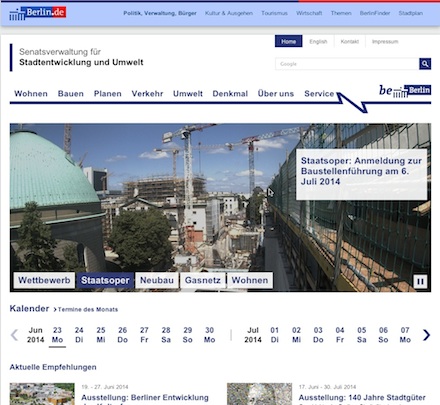This screenshot has width=440, height=405.
Task: Open Ausstellung: Berliner Entwicklung article
Action: coord(145,398)
